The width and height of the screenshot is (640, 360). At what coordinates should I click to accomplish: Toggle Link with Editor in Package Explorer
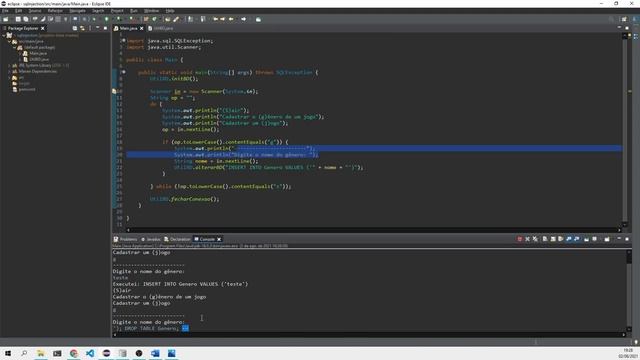[x=82, y=28]
